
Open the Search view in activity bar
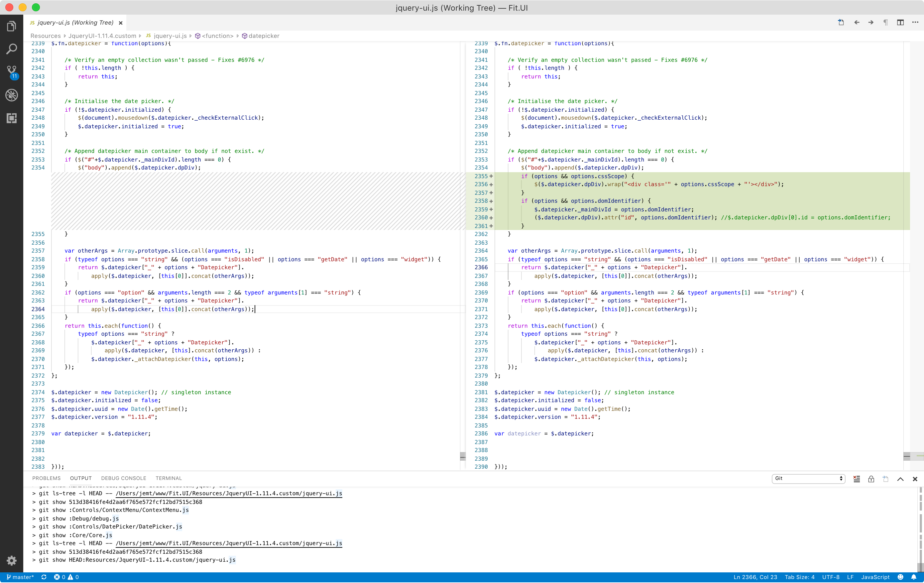point(12,49)
